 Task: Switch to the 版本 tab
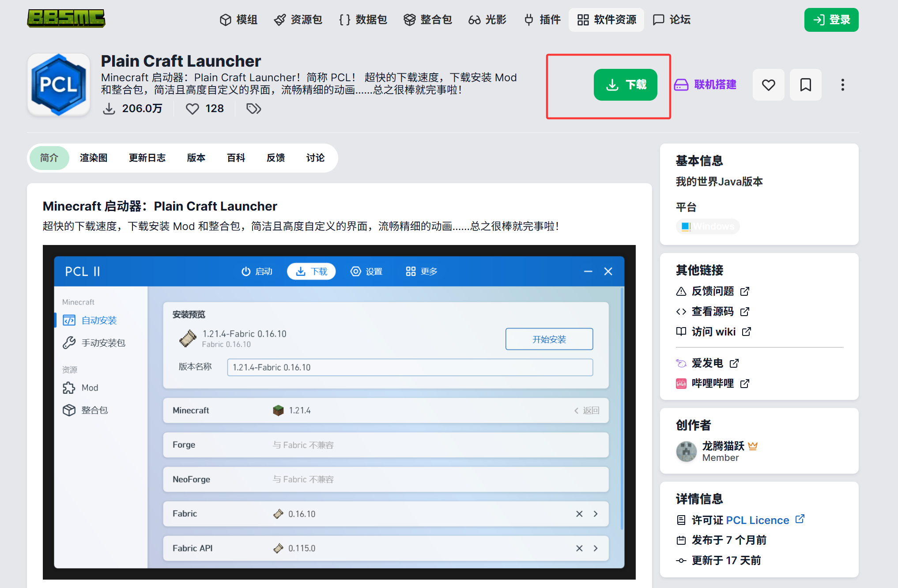click(196, 158)
